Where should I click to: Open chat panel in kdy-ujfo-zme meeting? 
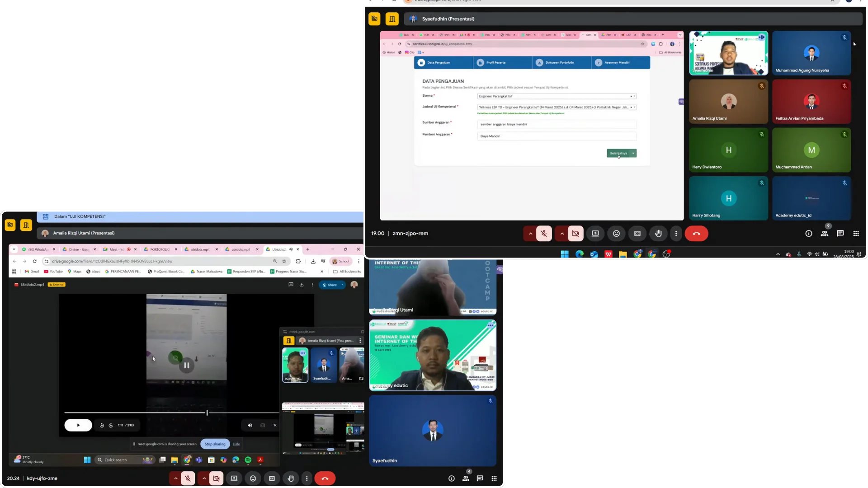[480, 479]
